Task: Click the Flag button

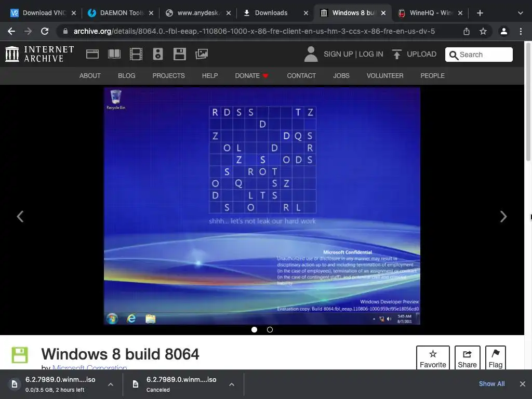Action: (495, 357)
